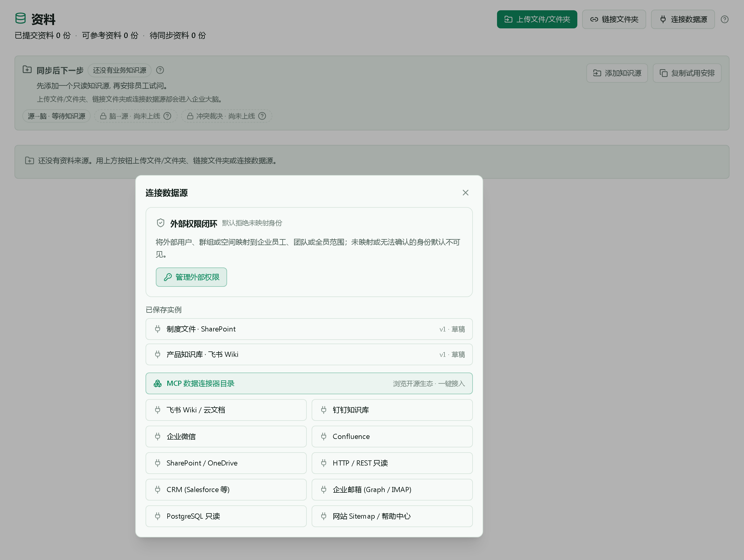Click 上传文件/文件夹 green button
The width and height of the screenshot is (744, 560).
[537, 20]
